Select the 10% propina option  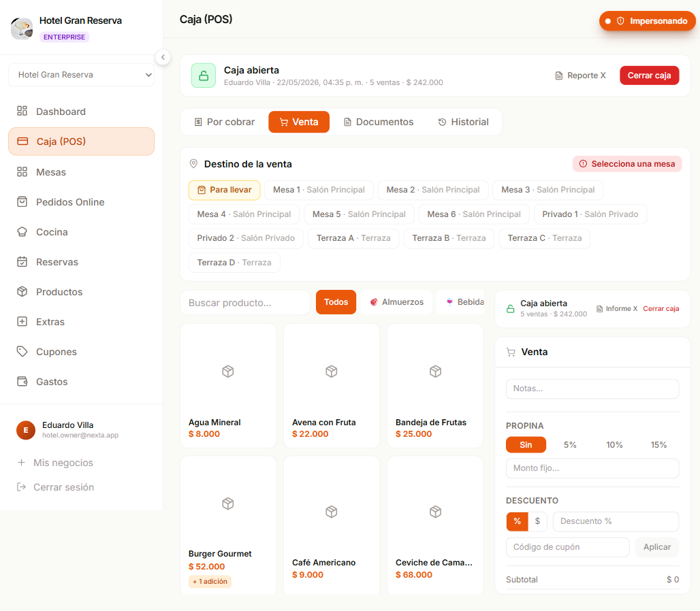614,445
